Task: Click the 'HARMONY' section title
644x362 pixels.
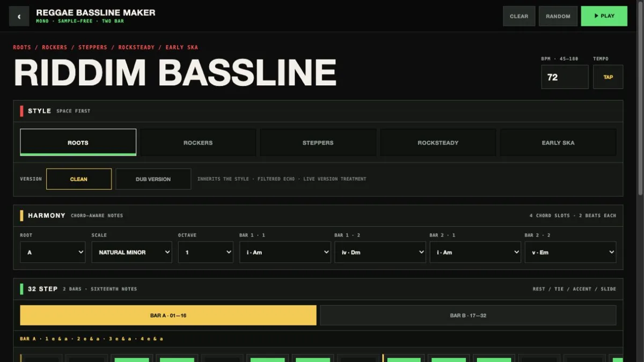Action: click(x=47, y=216)
